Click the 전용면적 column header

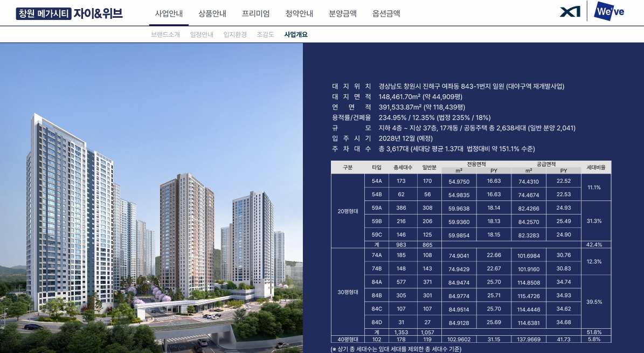[476, 164]
